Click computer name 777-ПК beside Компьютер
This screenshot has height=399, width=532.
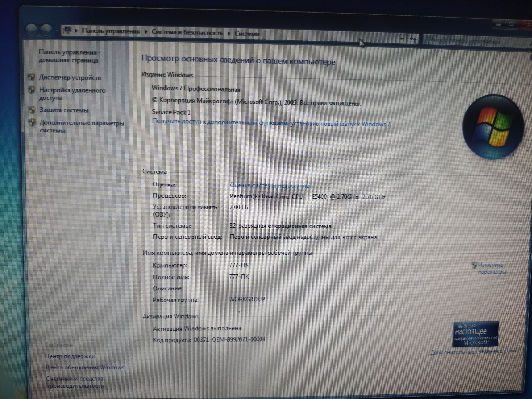pos(239,265)
